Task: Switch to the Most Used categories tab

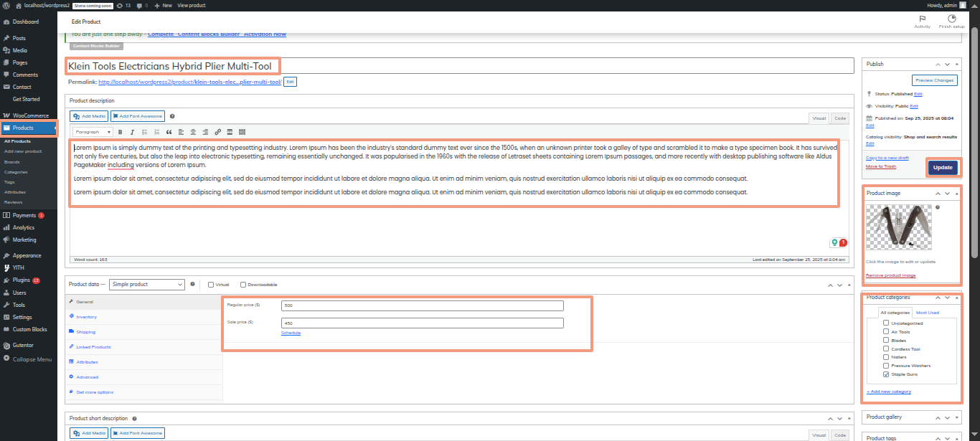Action: pos(928,313)
